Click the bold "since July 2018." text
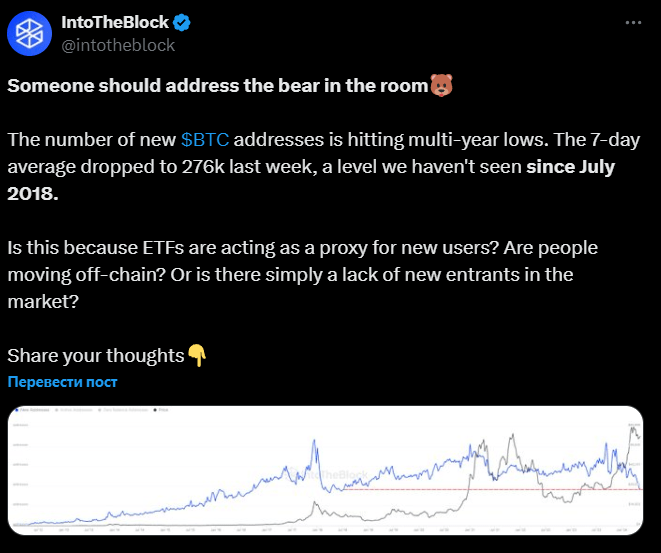The width and height of the screenshot is (661, 553). [570, 166]
